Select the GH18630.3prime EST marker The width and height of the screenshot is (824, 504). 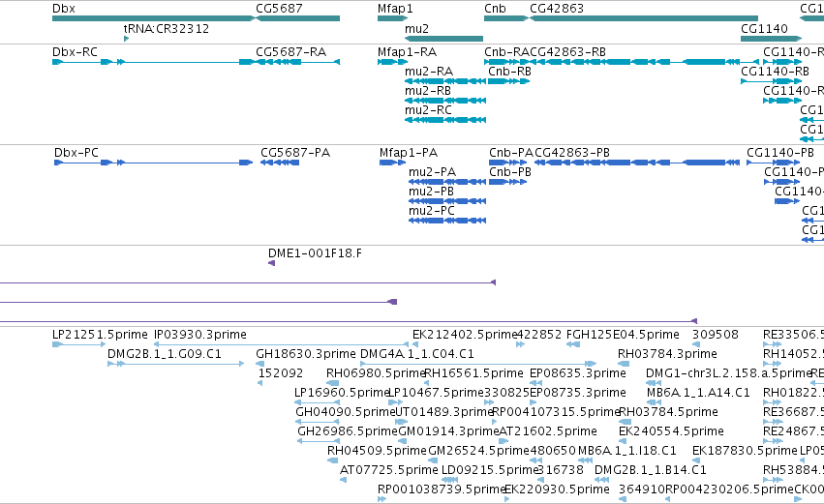pyautogui.click(x=259, y=364)
